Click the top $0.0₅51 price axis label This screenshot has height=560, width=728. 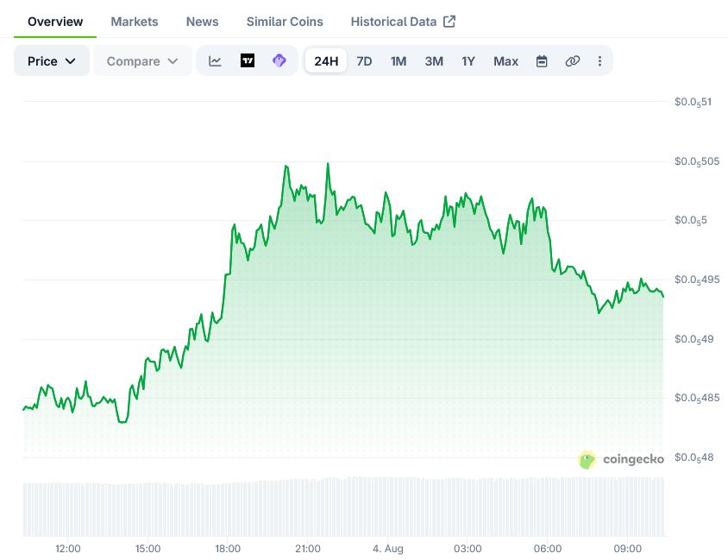pos(693,102)
